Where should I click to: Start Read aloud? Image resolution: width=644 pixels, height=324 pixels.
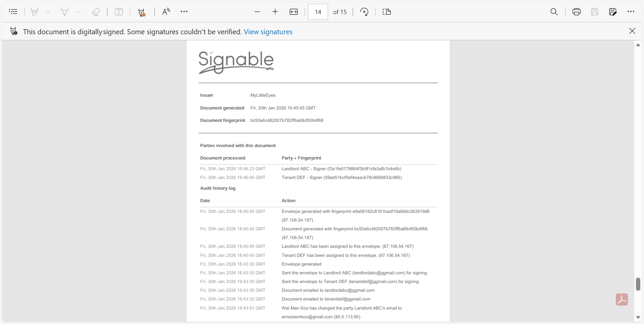tap(166, 12)
